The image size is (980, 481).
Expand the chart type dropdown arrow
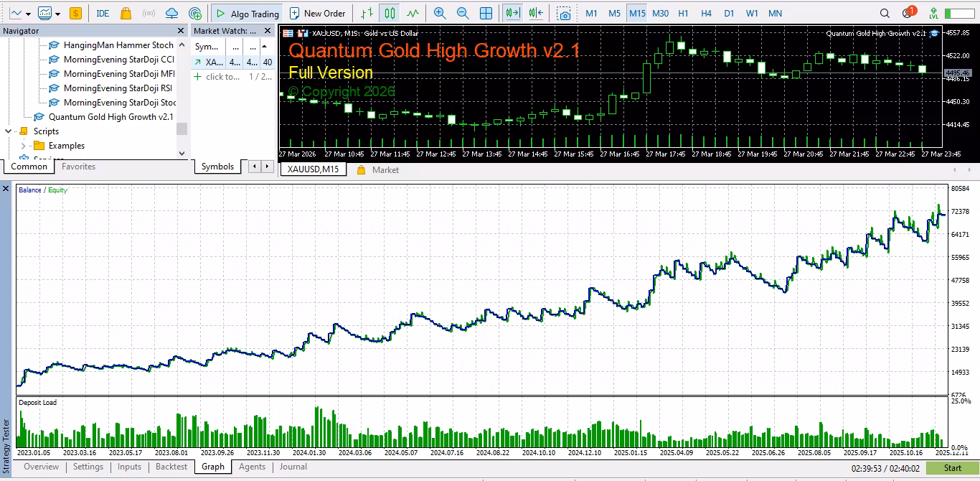(x=29, y=14)
